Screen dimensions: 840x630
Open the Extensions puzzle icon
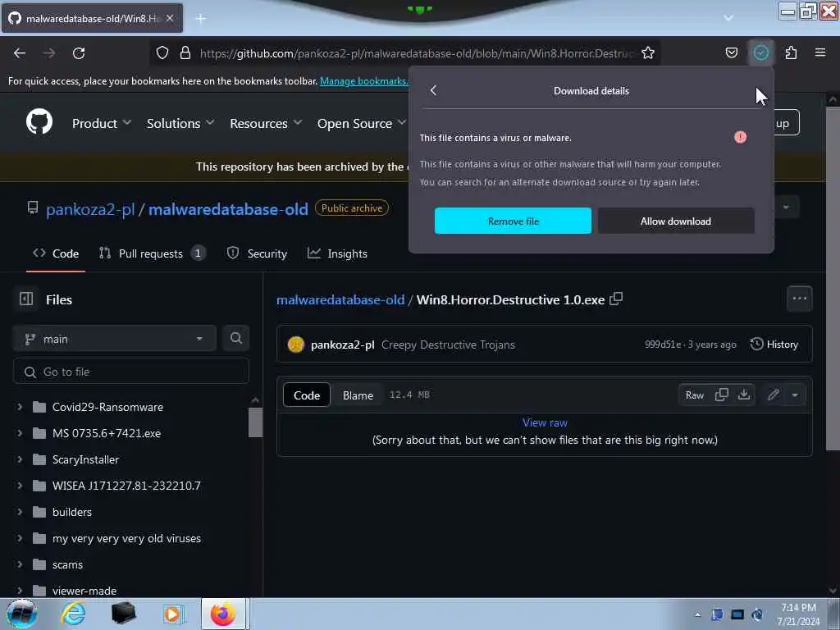coord(791,52)
